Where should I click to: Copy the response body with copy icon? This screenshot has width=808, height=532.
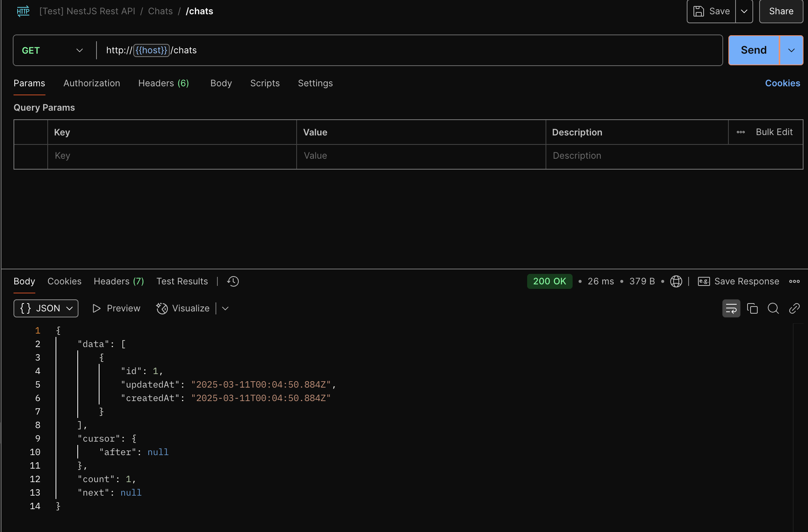pyautogui.click(x=752, y=308)
